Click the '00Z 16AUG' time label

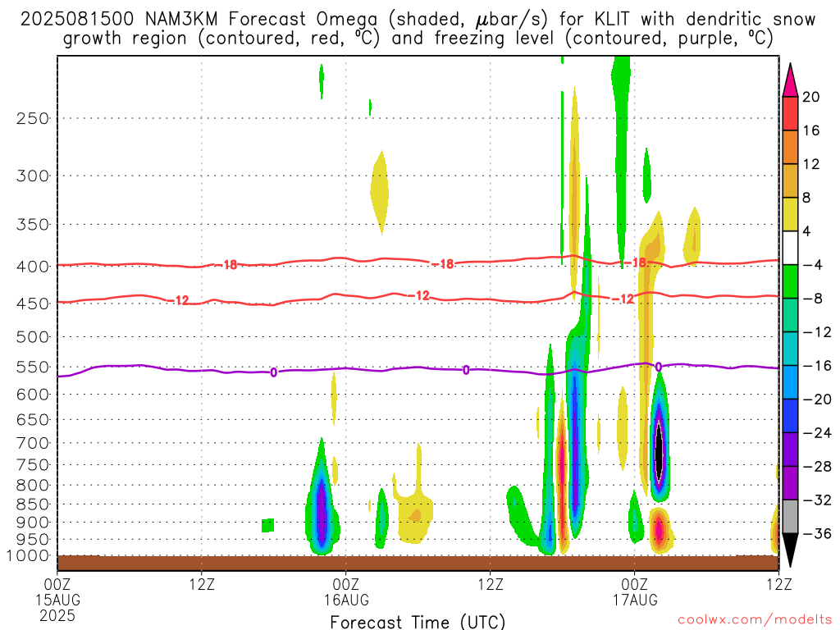(x=346, y=592)
